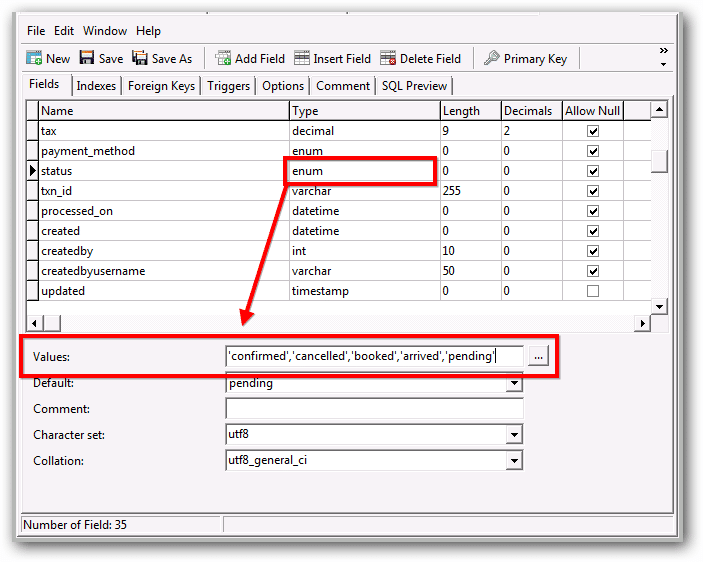Toggle Allow Null for createdby field
This screenshot has width=703, height=562.
(593, 251)
